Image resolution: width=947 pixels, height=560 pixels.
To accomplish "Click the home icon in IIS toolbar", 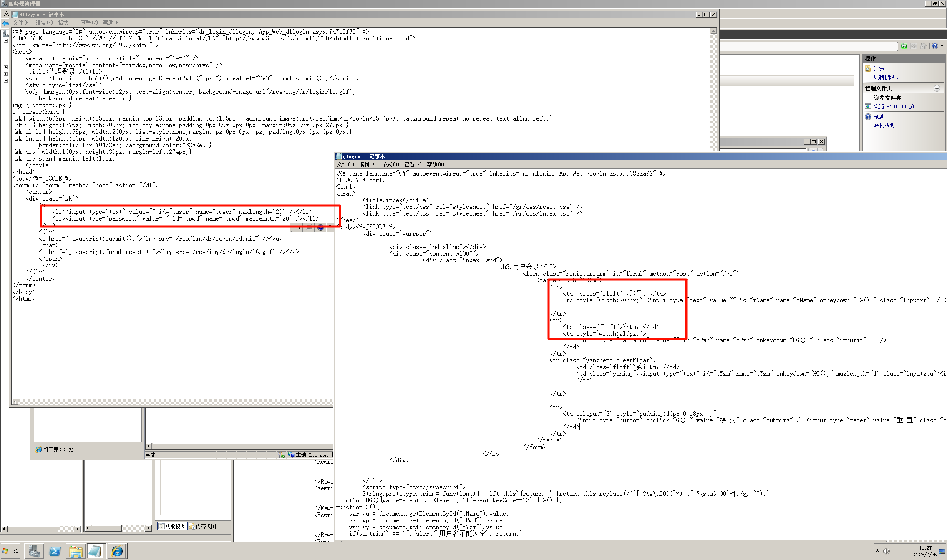I will 923,46.
